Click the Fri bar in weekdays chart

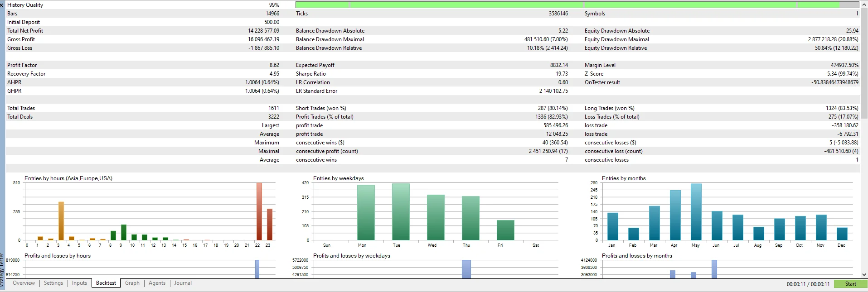tap(505, 230)
